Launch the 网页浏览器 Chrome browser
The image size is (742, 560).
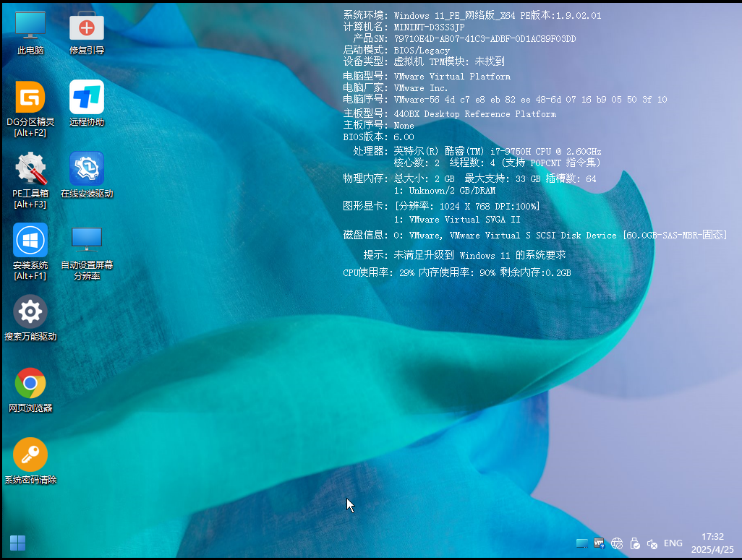click(x=30, y=389)
